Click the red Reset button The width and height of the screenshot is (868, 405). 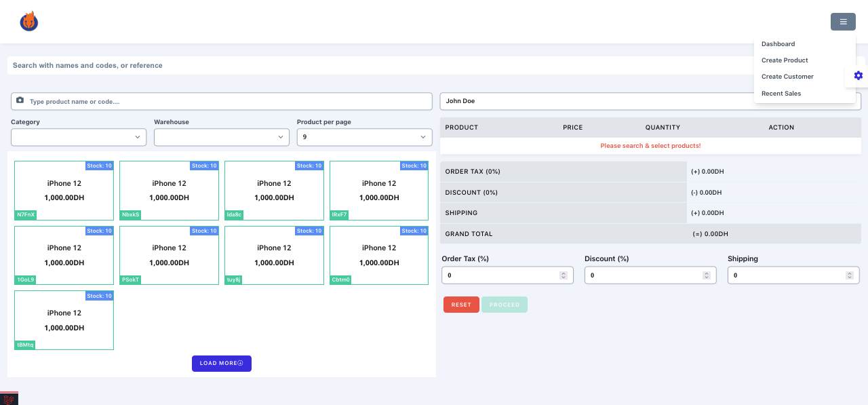click(461, 305)
